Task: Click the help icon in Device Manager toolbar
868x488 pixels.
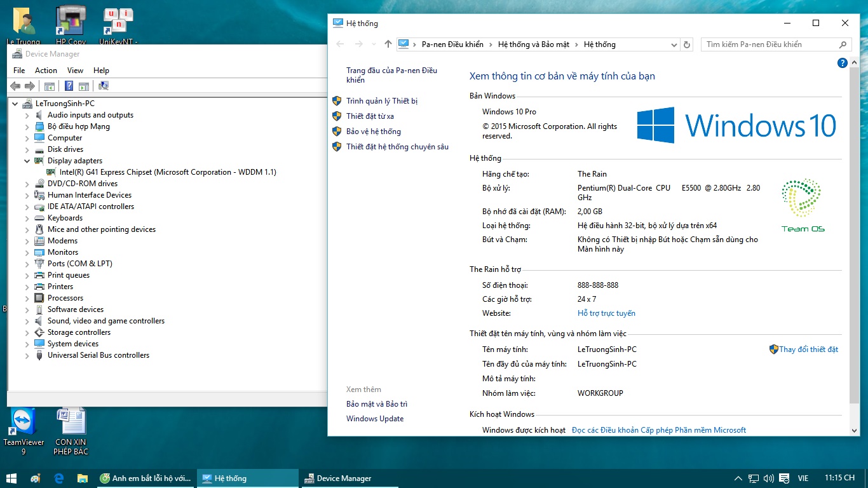Action: [69, 86]
